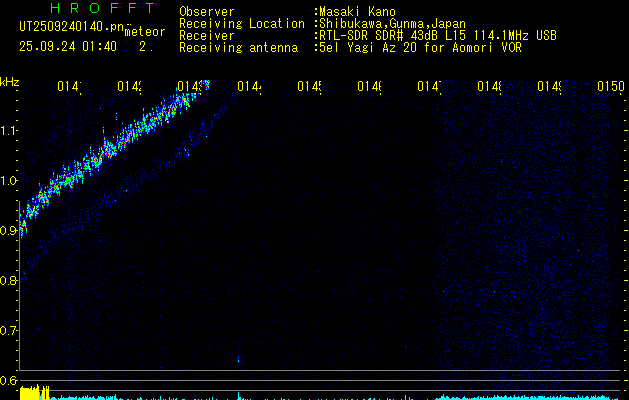
Task: Click the date 25.09.24 01:40 text
Action: pyautogui.click(x=68, y=47)
